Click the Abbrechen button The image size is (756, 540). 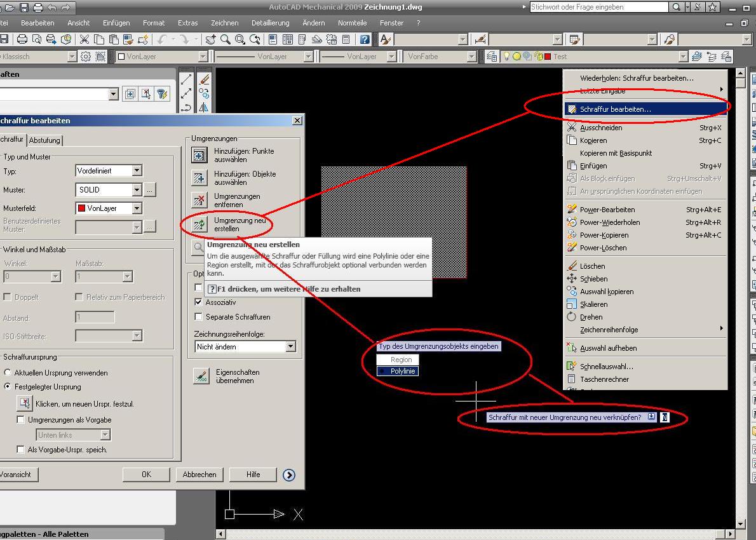pyautogui.click(x=199, y=475)
